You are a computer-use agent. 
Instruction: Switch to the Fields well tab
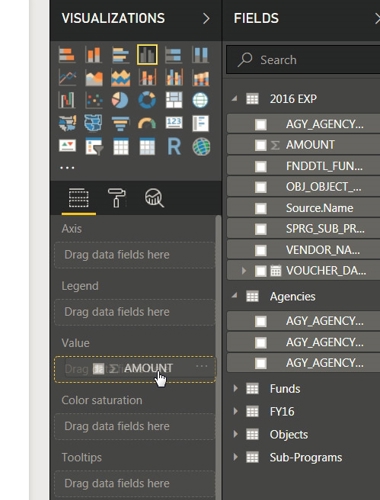79,199
